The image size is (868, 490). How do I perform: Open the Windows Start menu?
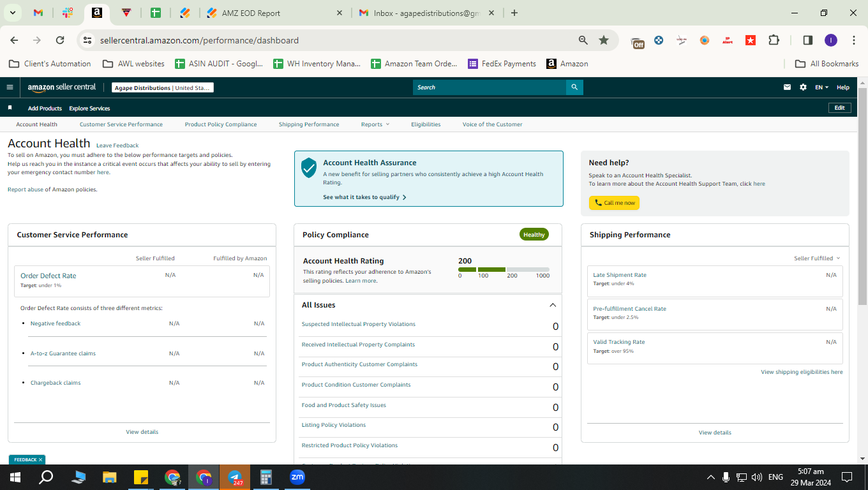(15, 477)
